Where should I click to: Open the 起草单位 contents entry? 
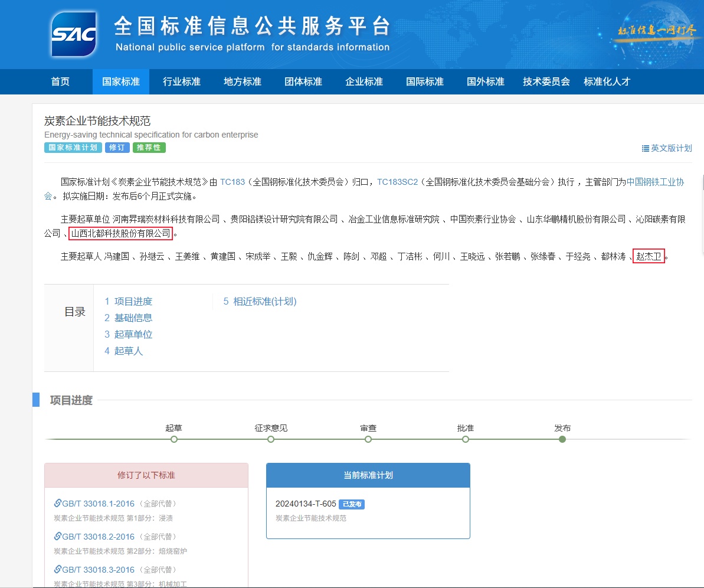click(x=128, y=335)
